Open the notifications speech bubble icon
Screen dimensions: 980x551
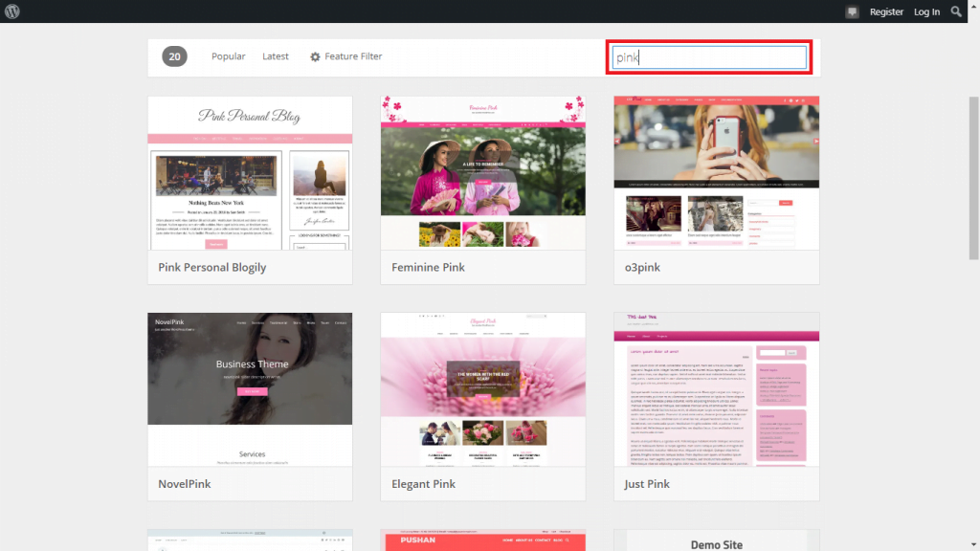point(852,11)
